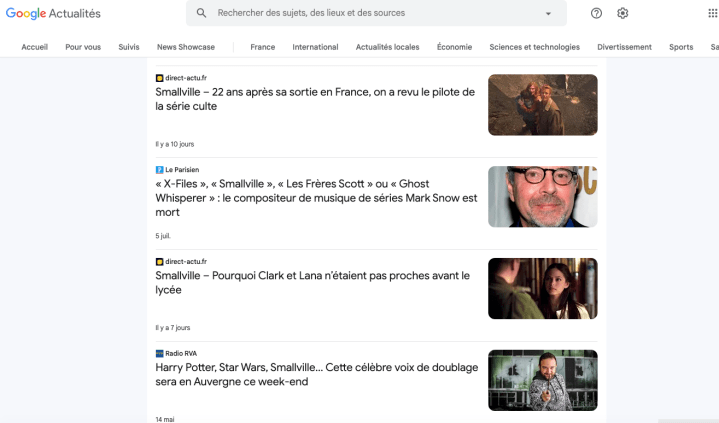Viewport: 719px width, 423px height.
Task: Open the Pour vous tab
Action: pos(83,47)
